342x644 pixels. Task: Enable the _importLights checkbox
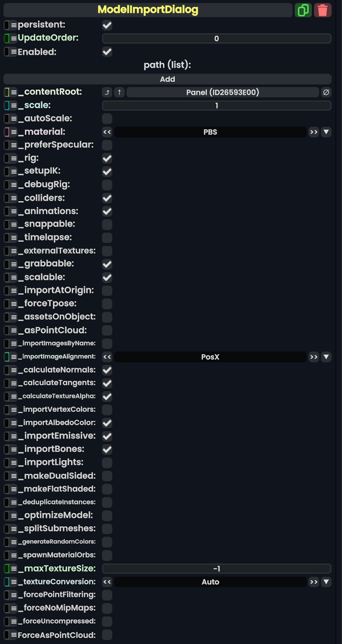(x=107, y=462)
